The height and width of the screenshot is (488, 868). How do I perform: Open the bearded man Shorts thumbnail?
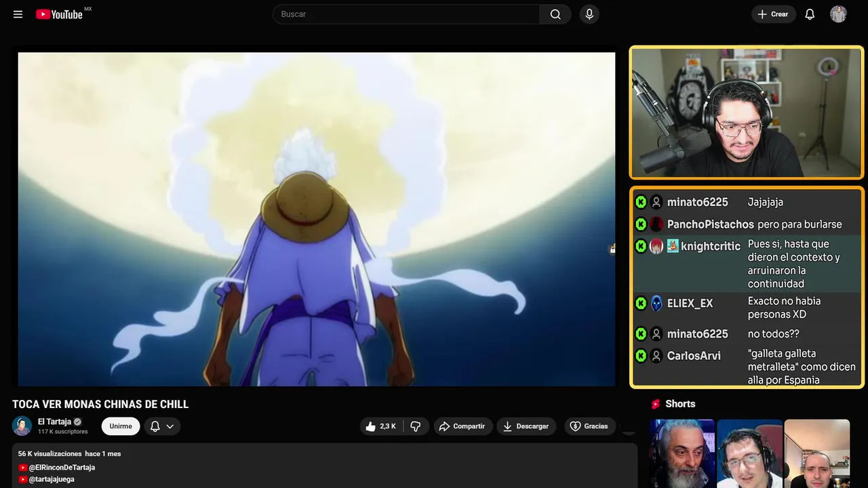coord(682,453)
